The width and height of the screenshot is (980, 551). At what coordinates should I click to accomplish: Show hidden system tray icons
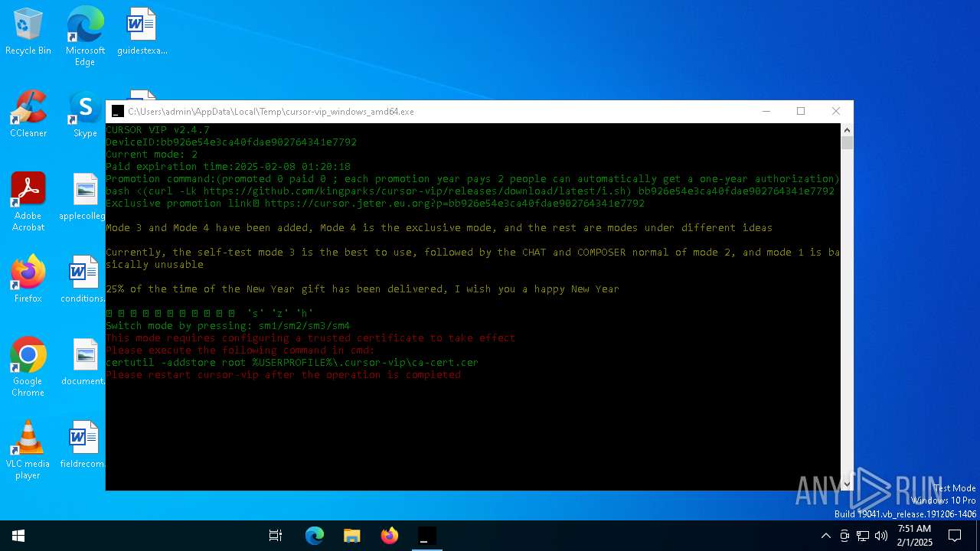click(x=825, y=536)
